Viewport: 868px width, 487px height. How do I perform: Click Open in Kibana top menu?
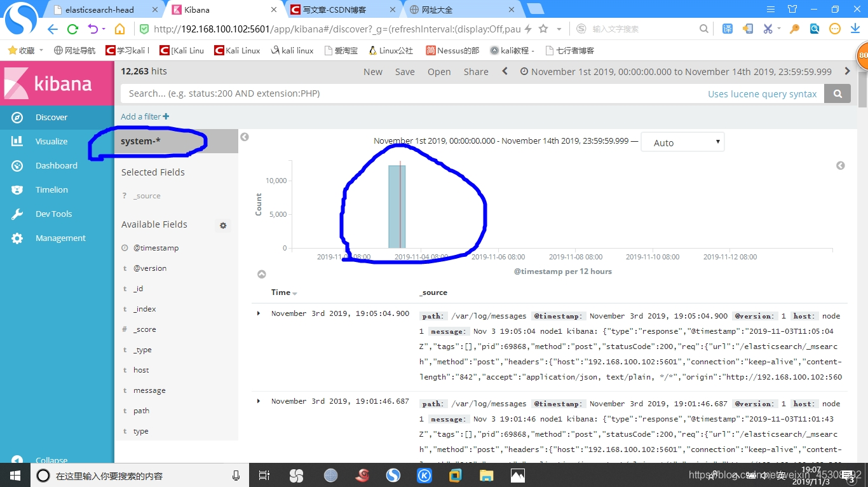[439, 72]
